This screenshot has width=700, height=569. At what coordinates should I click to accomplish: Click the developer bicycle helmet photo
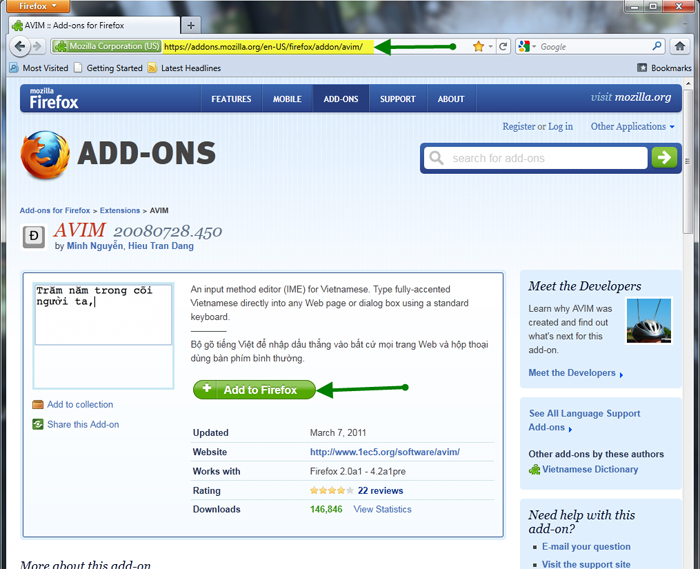649,321
